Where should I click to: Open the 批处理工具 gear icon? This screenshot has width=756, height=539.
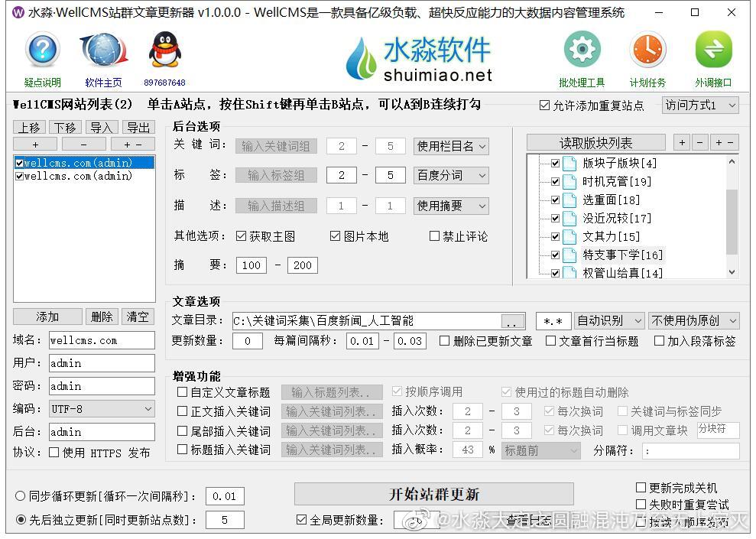click(582, 49)
